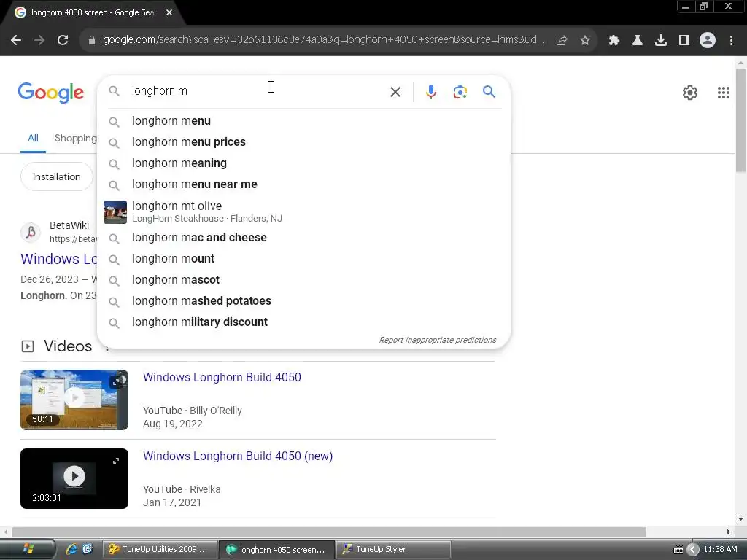
Task: Switch to the All results tab
Action: pos(33,138)
